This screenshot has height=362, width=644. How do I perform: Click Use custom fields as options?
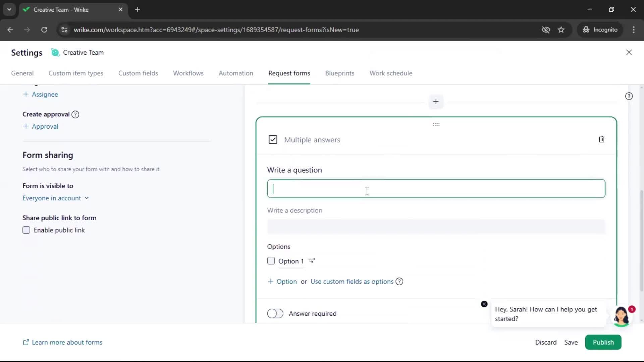click(x=352, y=282)
